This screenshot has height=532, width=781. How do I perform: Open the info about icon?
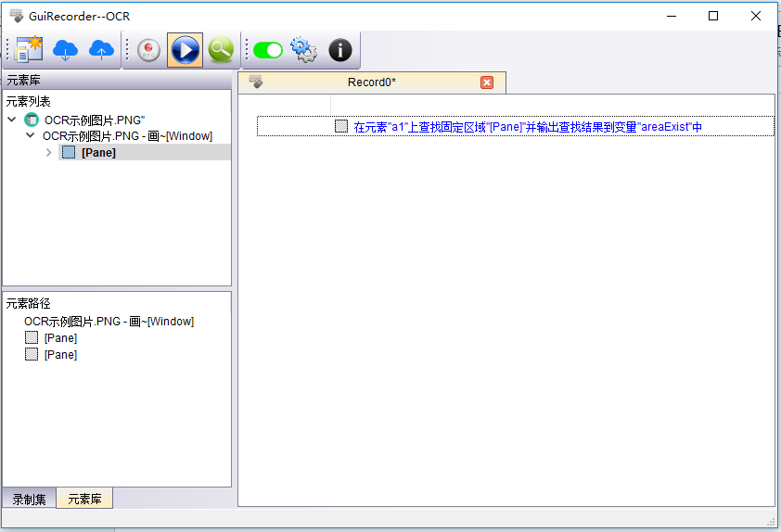coord(340,50)
